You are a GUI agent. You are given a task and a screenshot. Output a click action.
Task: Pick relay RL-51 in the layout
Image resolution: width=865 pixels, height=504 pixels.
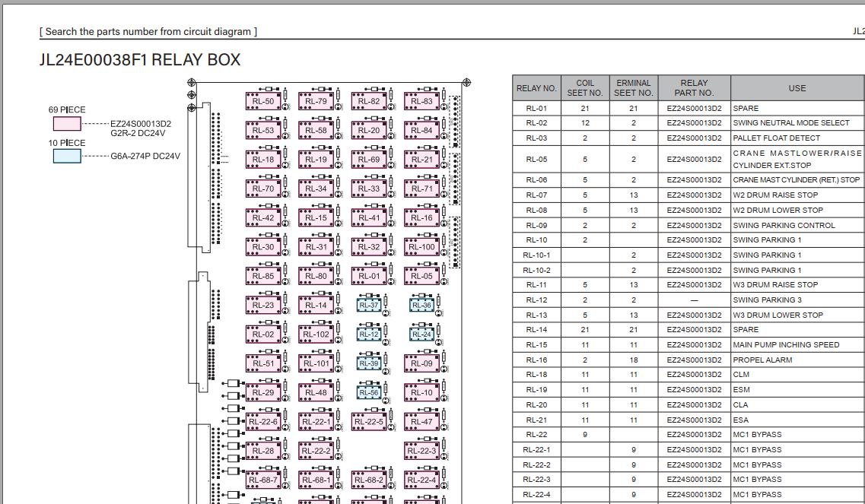click(x=263, y=363)
